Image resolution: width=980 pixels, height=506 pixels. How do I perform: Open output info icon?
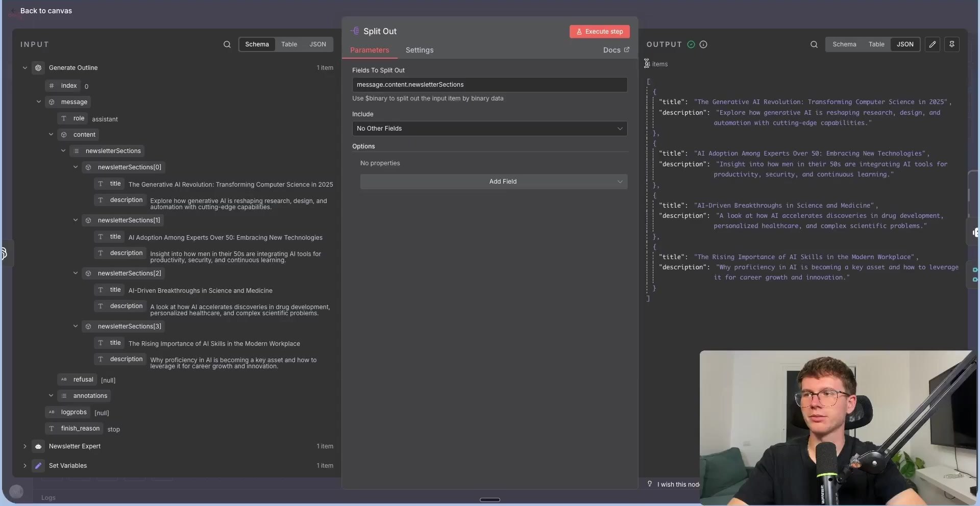tap(703, 44)
